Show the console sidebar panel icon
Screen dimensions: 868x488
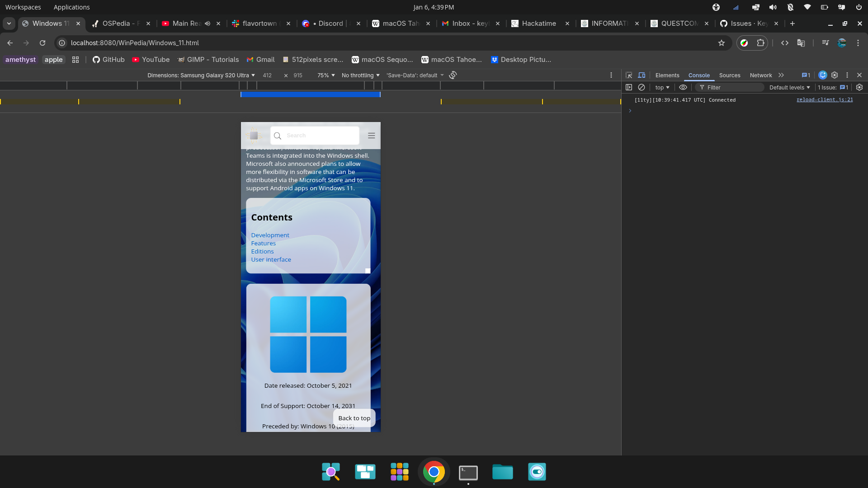pos(629,87)
